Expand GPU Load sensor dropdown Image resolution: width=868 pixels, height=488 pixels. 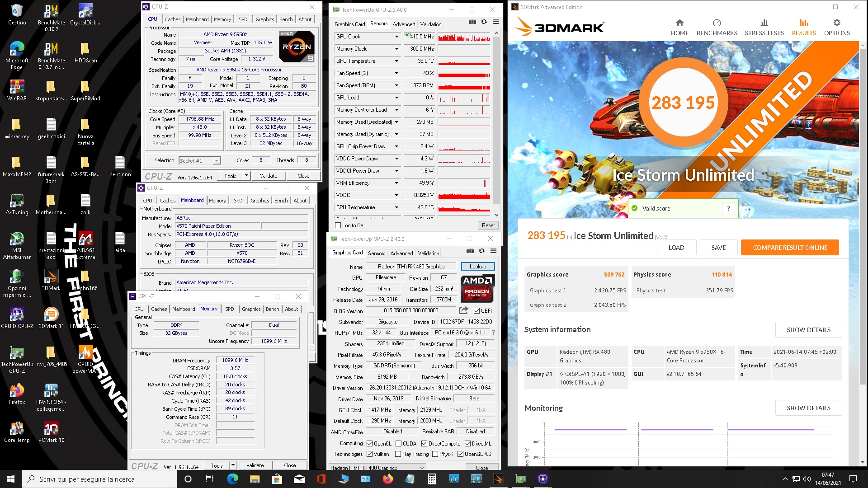tap(396, 98)
